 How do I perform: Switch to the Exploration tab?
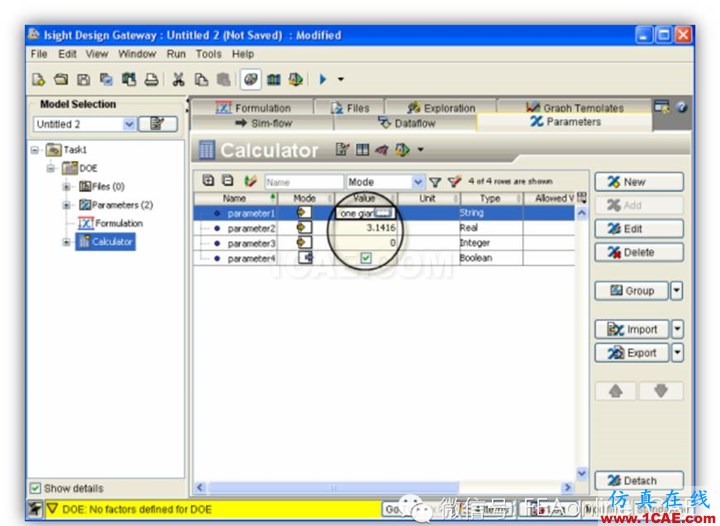point(441,108)
